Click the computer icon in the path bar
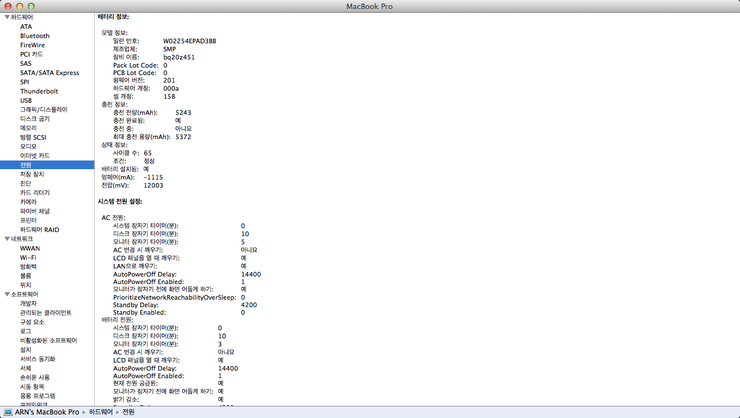Screen dimensions: 740x418 click(x=9, y=411)
